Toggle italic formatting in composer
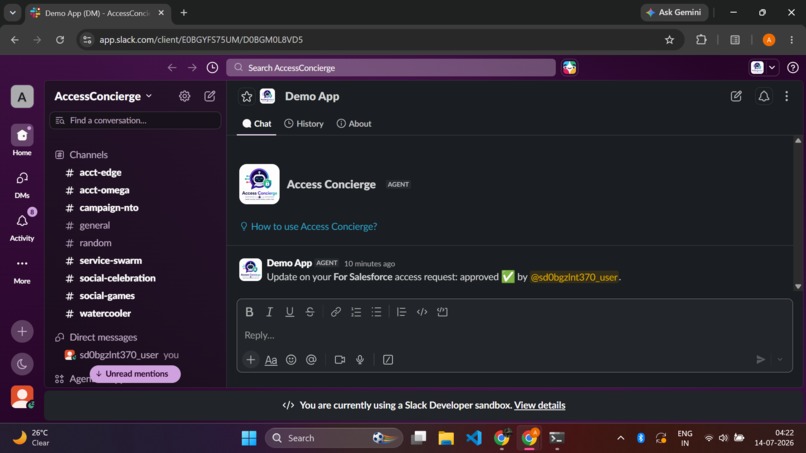Screen dimensions: 806x453 269,312
